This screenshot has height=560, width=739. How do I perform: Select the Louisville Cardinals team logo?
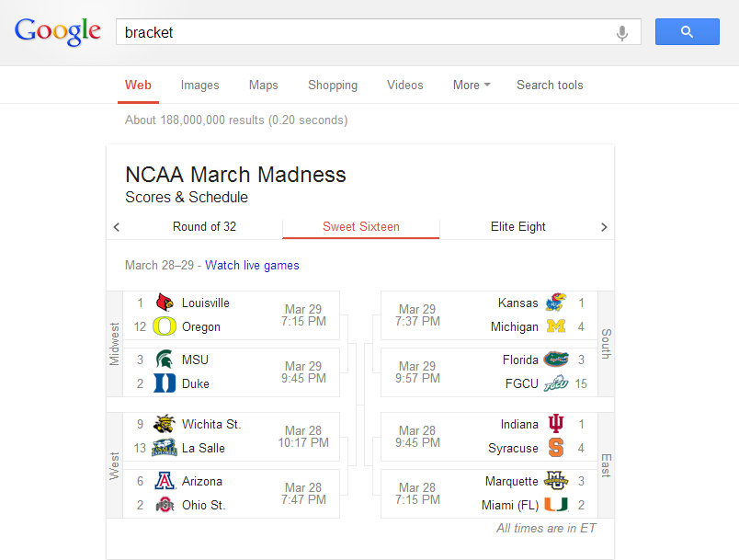point(165,303)
